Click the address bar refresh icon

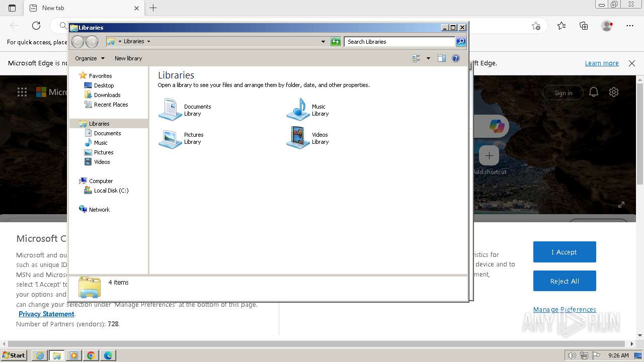click(x=336, y=42)
